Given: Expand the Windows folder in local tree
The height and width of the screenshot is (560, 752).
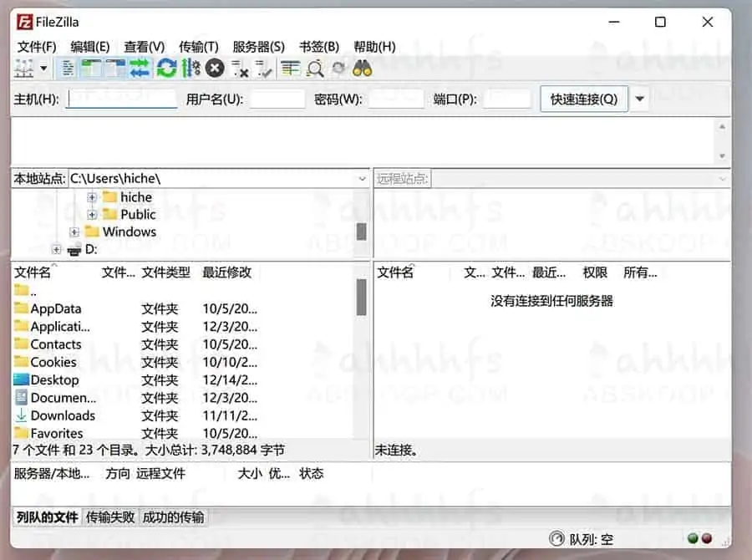Looking at the screenshot, I should [74, 232].
